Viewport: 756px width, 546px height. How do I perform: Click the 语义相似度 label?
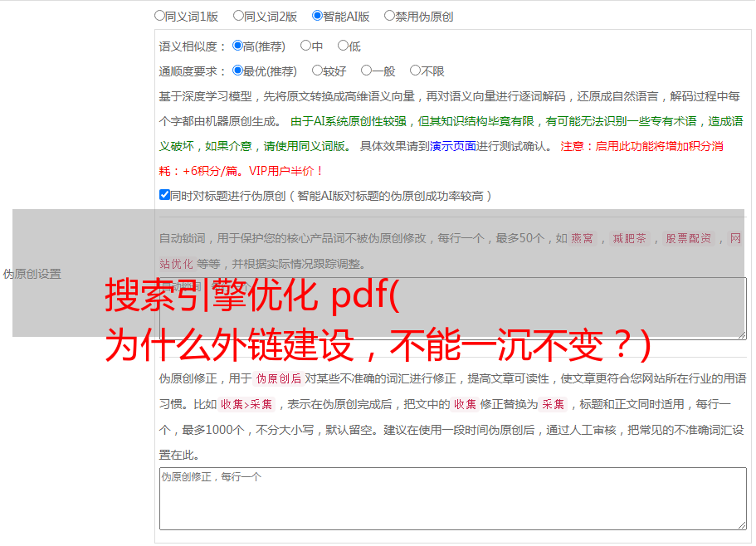click(x=193, y=46)
